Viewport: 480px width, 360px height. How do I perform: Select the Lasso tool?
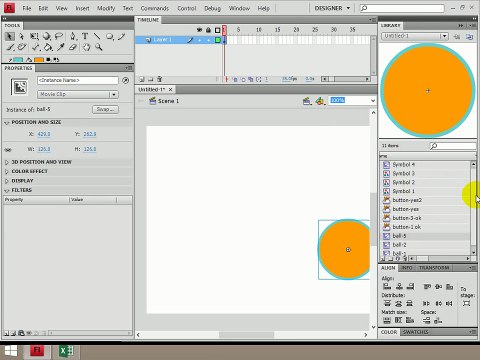(x=59, y=36)
